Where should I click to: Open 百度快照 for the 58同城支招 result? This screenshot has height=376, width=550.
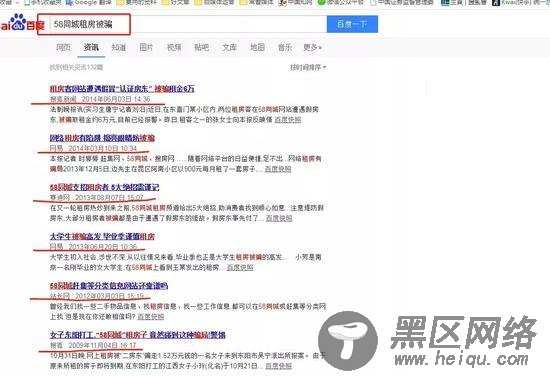(279, 218)
